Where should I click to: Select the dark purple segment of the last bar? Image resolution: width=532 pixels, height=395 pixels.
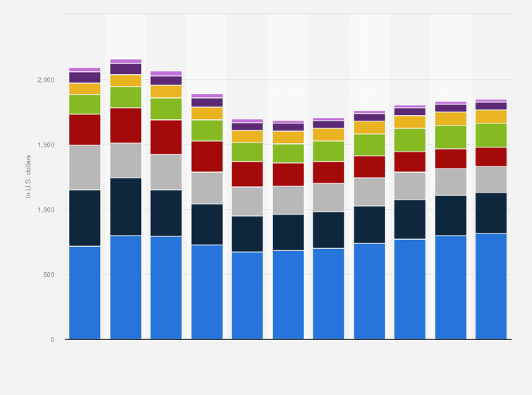pyautogui.click(x=491, y=106)
